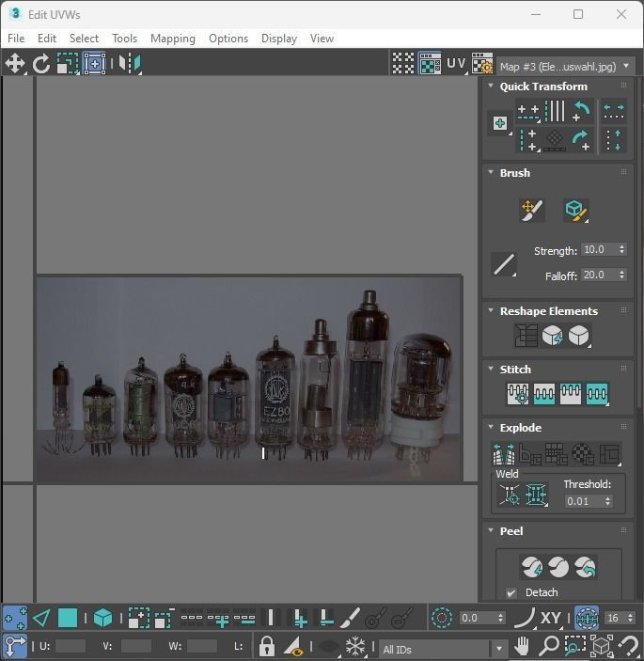Click the Reset Peel icon
Viewport: 644px width, 661px height.
[585, 567]
